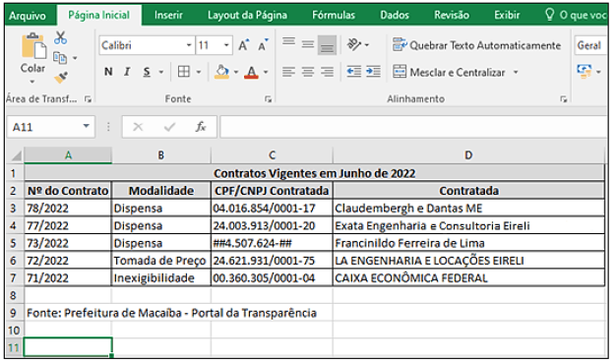Expand the fill color dropdown arrow
Screen dimensions: 616x364
236,72
